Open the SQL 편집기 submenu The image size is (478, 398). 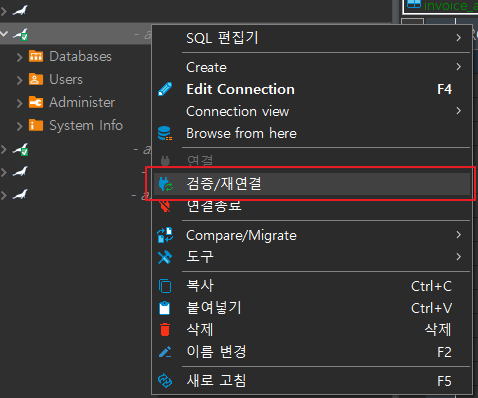312,38
